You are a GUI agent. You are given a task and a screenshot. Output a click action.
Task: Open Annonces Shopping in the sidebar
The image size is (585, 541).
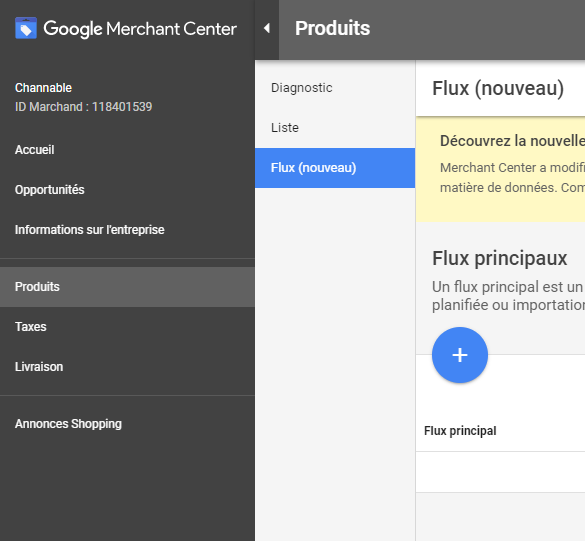point(68,423)
